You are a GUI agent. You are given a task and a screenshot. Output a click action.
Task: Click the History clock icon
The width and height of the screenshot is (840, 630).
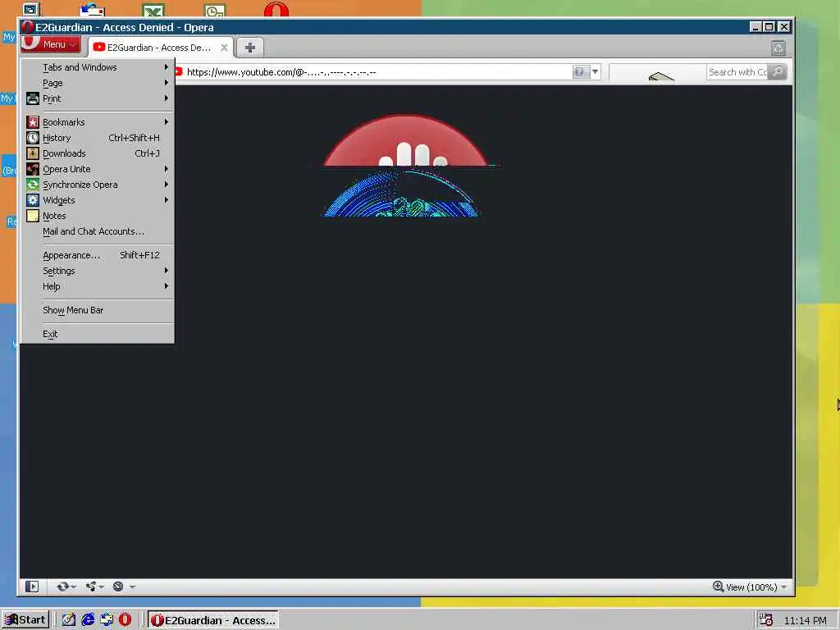click(x=33, y=137)
